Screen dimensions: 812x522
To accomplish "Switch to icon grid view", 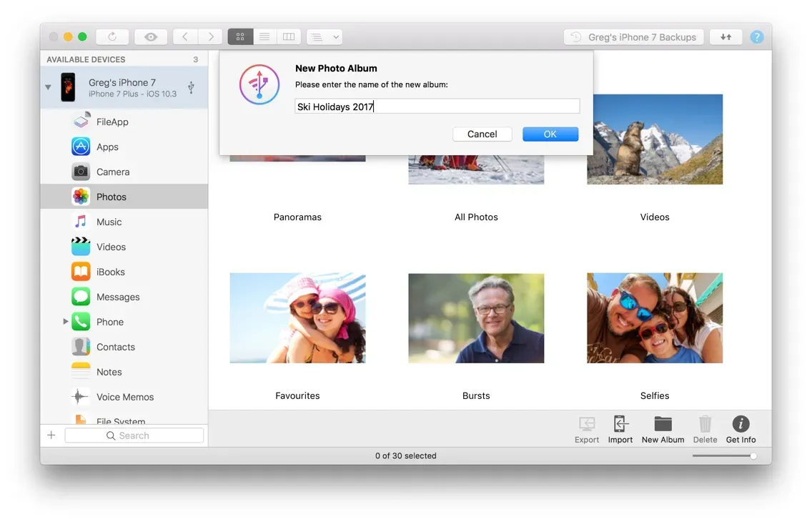I will (240, 36).
